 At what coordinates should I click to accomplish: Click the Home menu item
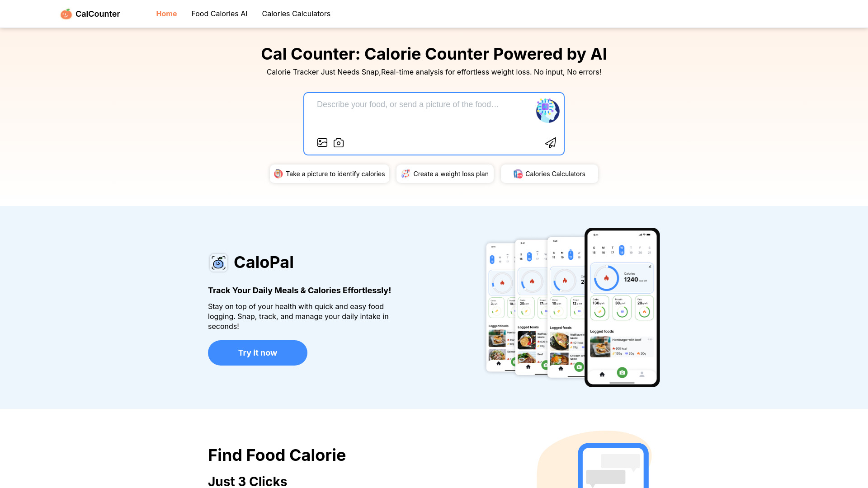click(166, 13)
